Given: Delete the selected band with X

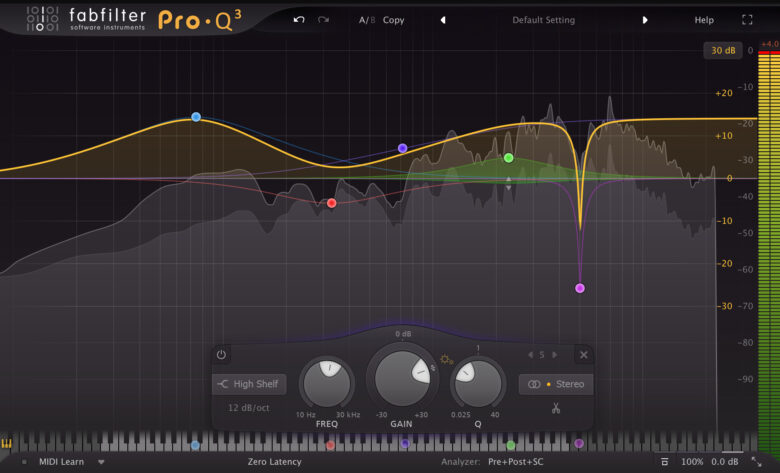Looking at the screenshot, I should click(x=584, y=355).
